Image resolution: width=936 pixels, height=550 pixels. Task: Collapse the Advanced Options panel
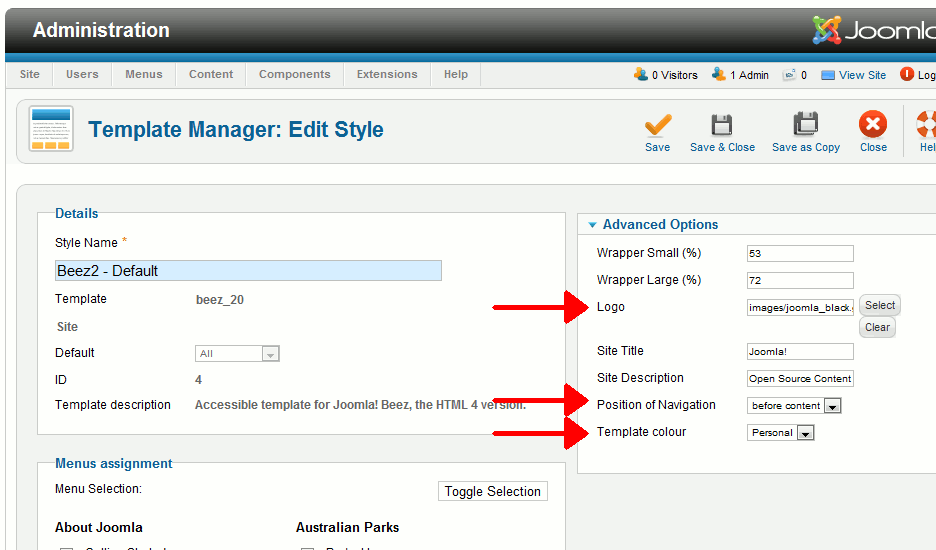tap(593, 225)
